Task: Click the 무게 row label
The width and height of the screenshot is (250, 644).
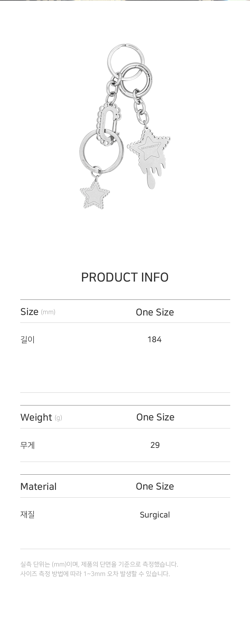Action: click(x=27, y=445)
